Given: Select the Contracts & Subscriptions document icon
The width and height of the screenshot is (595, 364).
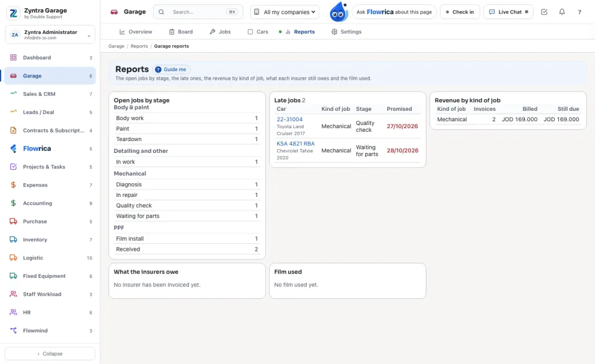Looking at the screenshot, I should [13, 130].
